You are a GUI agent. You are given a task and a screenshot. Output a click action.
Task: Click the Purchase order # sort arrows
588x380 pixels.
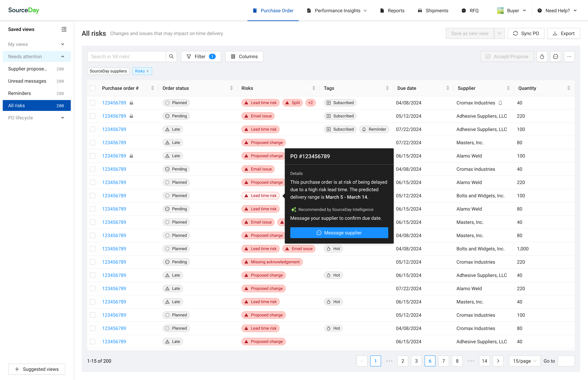pyautogui.click(x=152, y=88)
